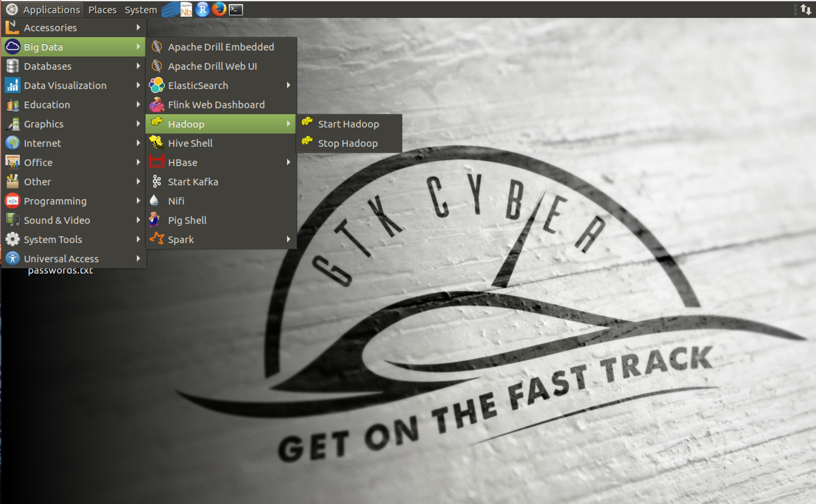Click the network up/down arrows indicator
The height and width of the screenshot is (504, 816).
coord(805,9)
